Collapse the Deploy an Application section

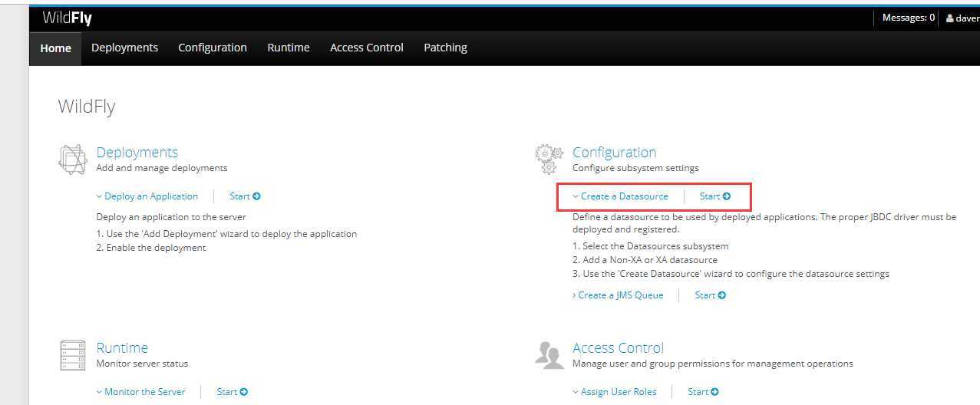pos(147,196)
